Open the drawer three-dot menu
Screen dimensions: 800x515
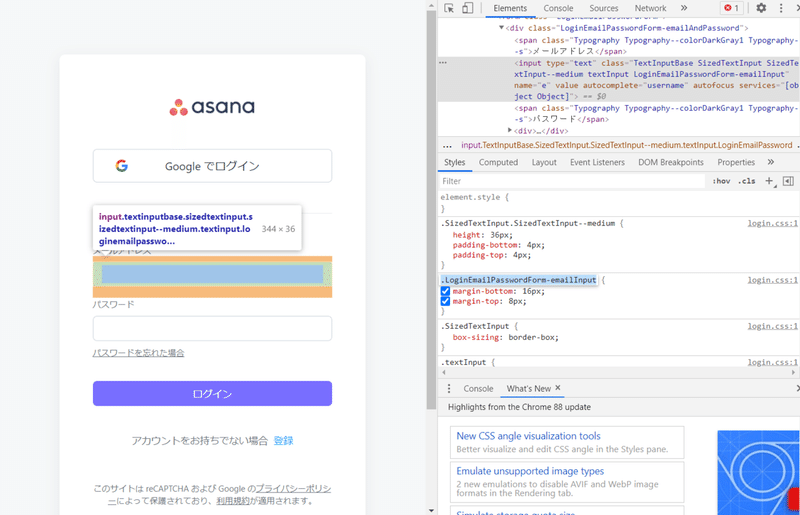[449, 388]
